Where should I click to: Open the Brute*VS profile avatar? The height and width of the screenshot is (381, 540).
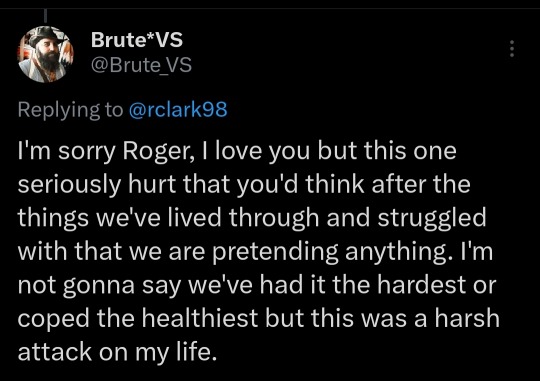pos(45,54)
